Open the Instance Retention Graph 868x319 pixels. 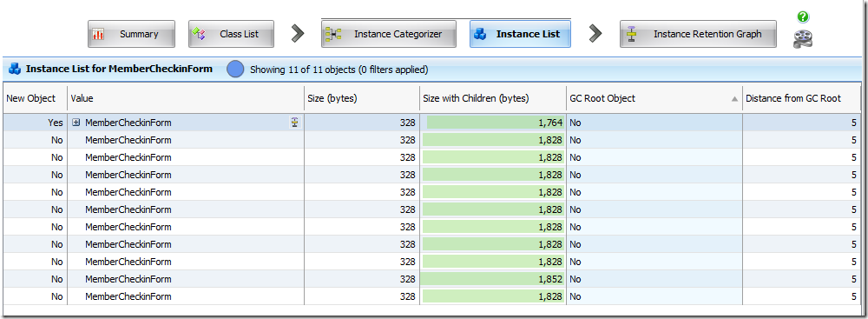pyautogui.click(x=698, y=34)
